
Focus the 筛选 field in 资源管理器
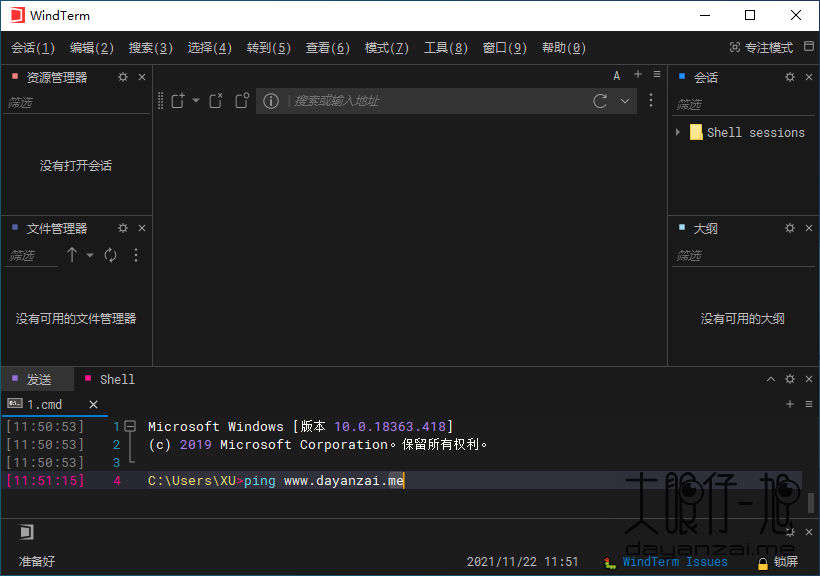77,103
